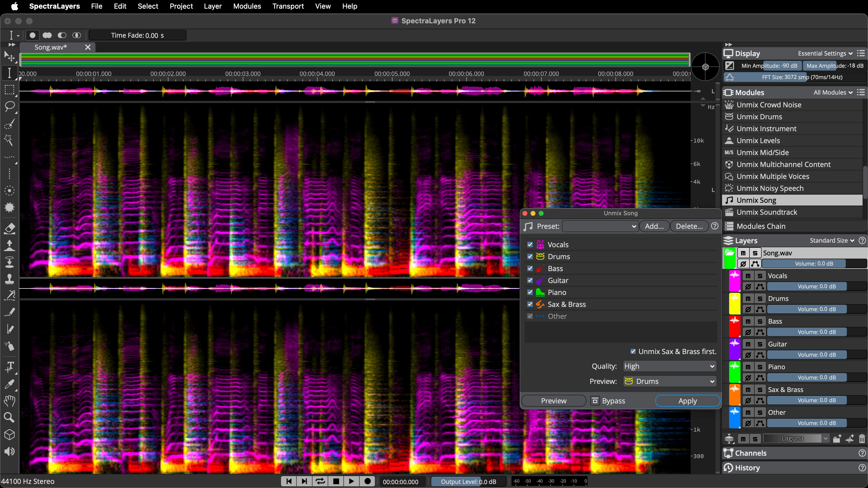The width and height of the screenshot is (868, 488).
Task: Open the Preset dropdown in Unmix Song
Action: tap(600, 226)
